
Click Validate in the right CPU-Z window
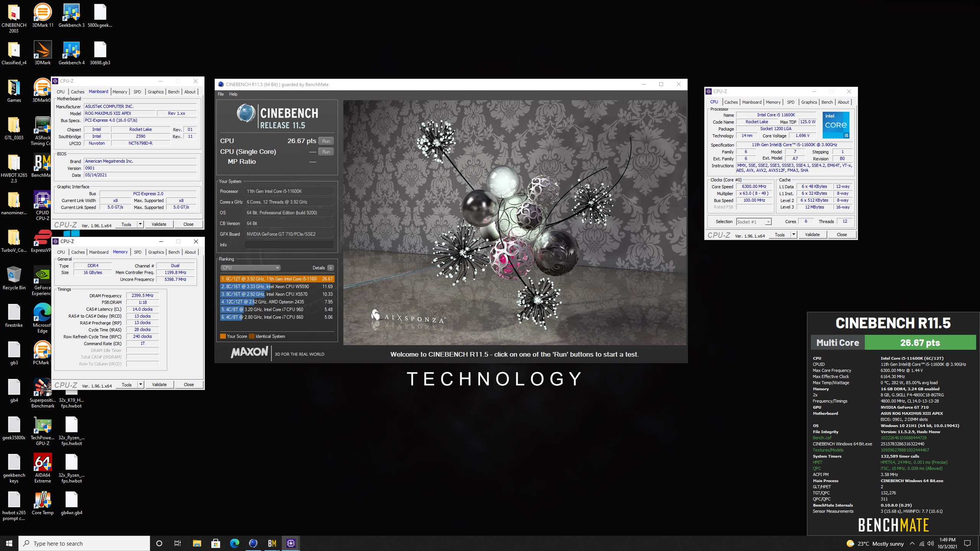coord(812,235)
